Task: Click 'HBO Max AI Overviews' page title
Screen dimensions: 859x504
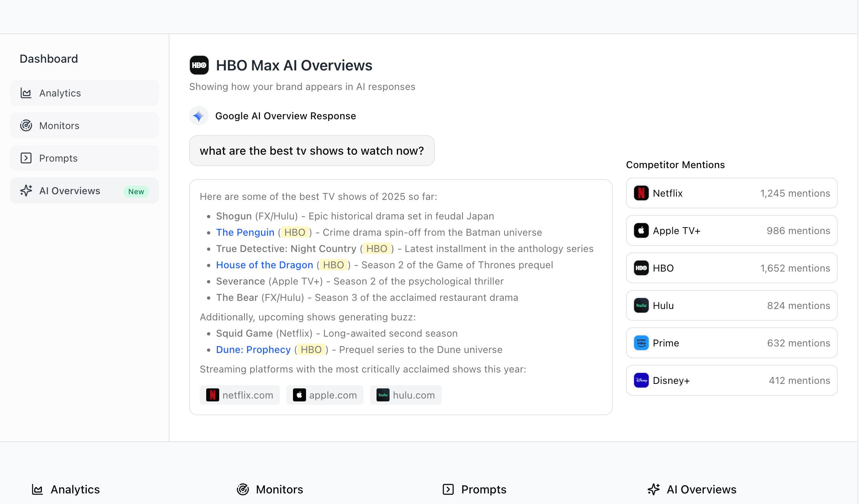Action: coord(294,66)
